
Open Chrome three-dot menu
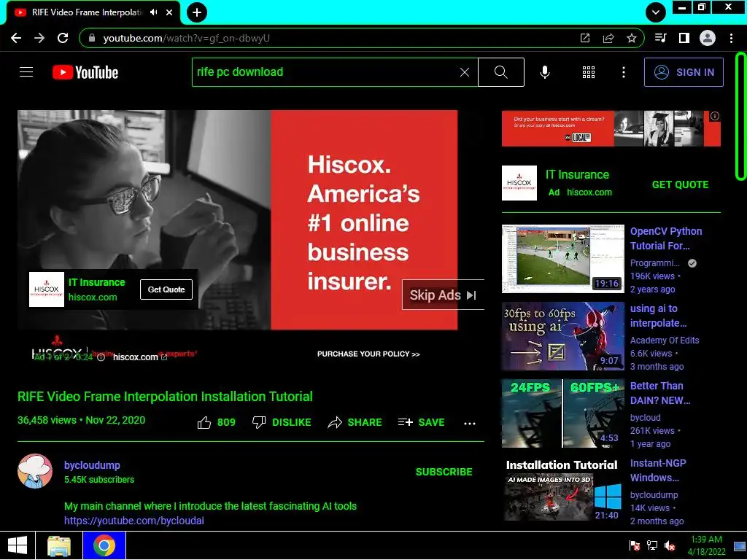(x=731, y=38)
